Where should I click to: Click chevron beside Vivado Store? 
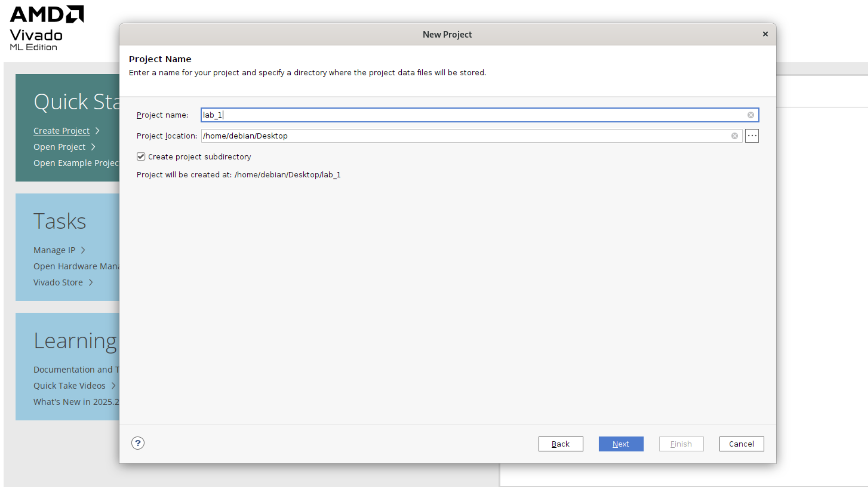91,282
